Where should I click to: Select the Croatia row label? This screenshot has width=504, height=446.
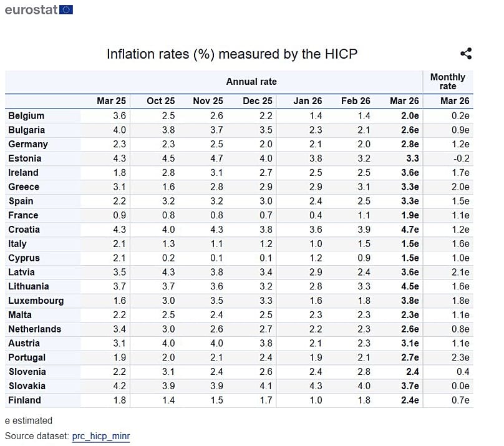25,230
